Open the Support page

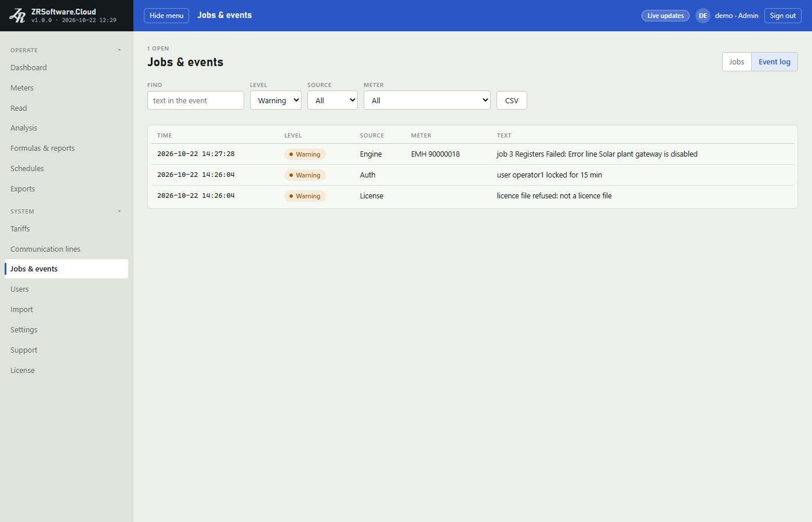pos(66,350)
